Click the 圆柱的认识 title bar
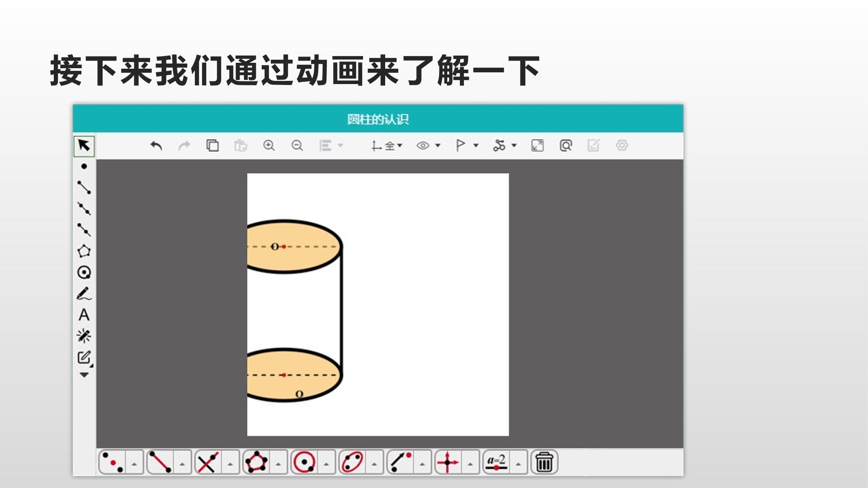This screenshot has width=868, height=488. coord(378,119)
